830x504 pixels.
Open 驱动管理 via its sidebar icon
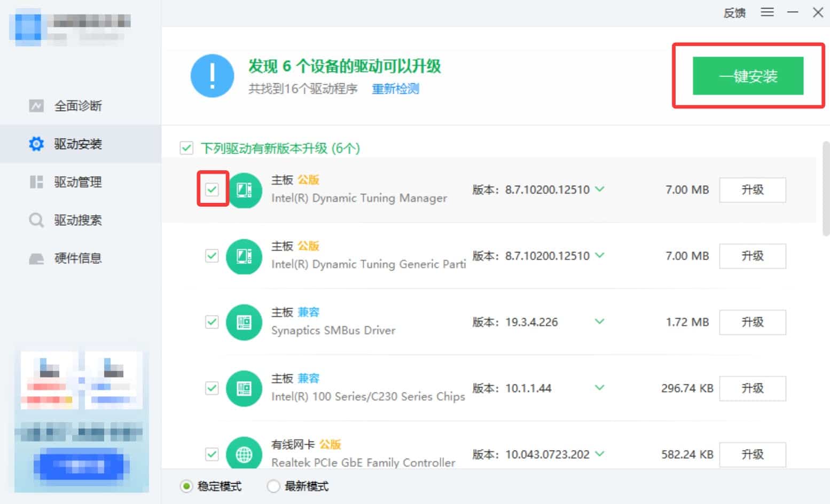point(36,182)
